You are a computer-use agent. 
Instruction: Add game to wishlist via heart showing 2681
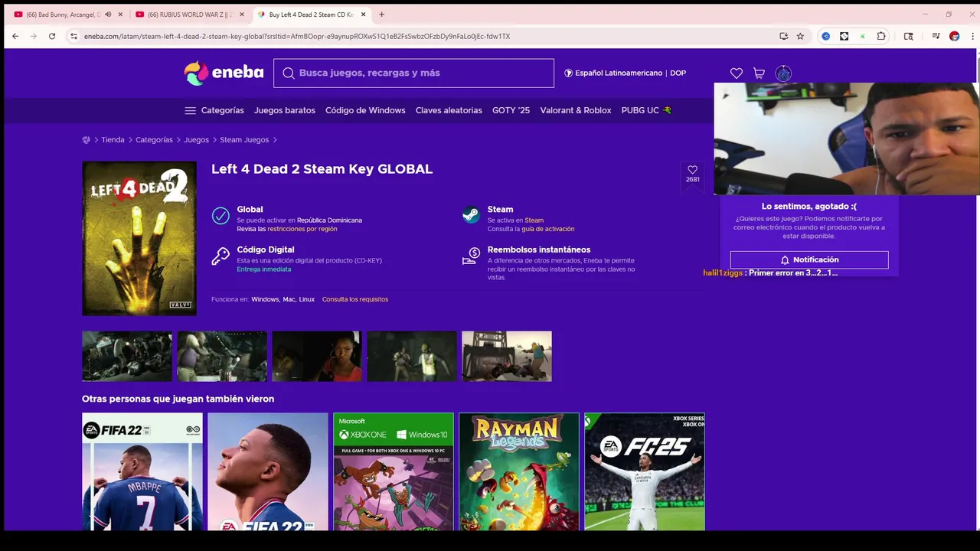click(692, 174)
